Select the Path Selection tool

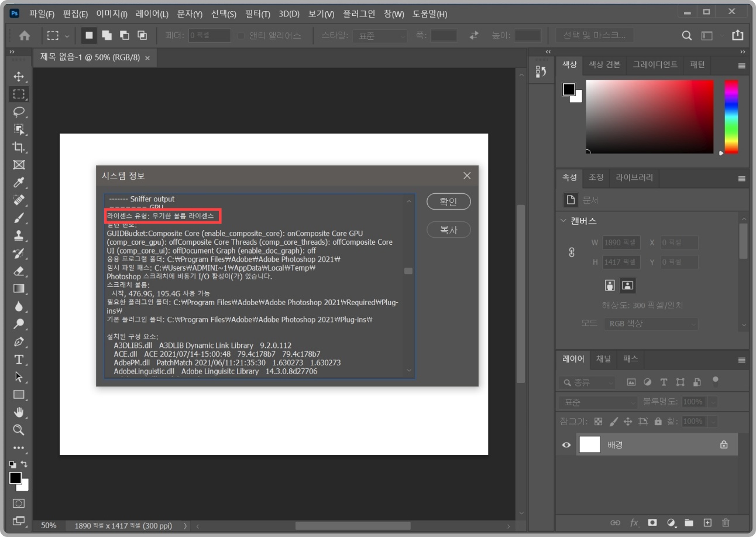19,377
